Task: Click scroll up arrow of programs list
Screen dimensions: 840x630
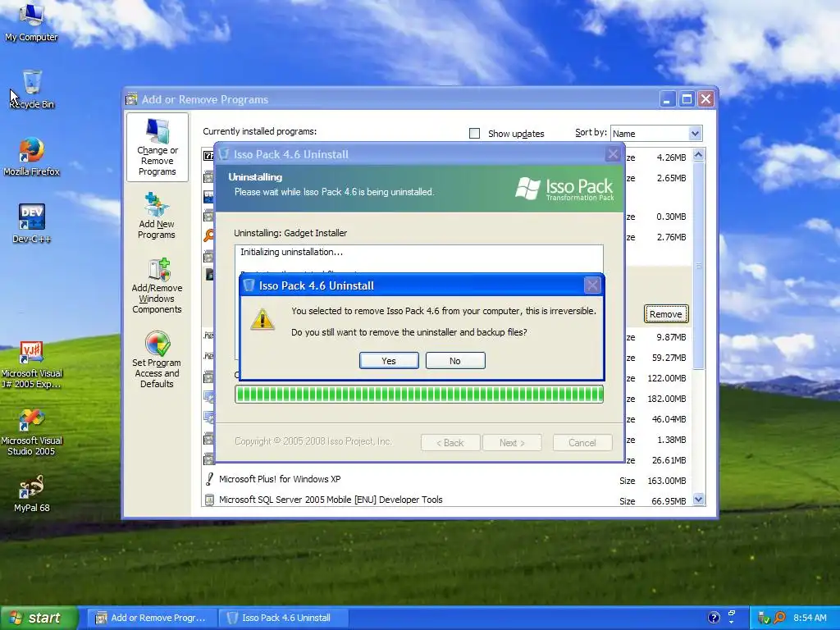Action: coord(698,155)
